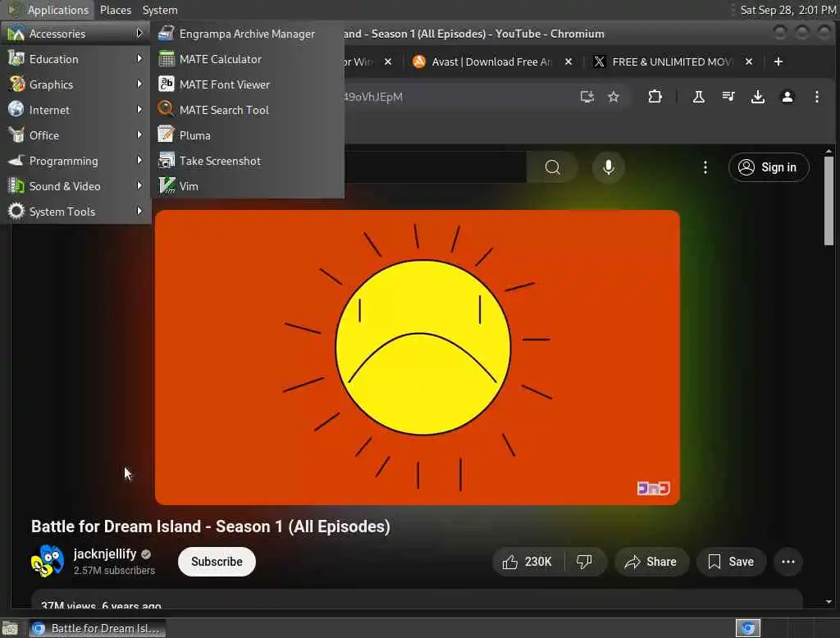The width and height of the screenshot is (840, 638).
Task: Expand the Sound & Video submenu arrow
Action: coord(139,186)
